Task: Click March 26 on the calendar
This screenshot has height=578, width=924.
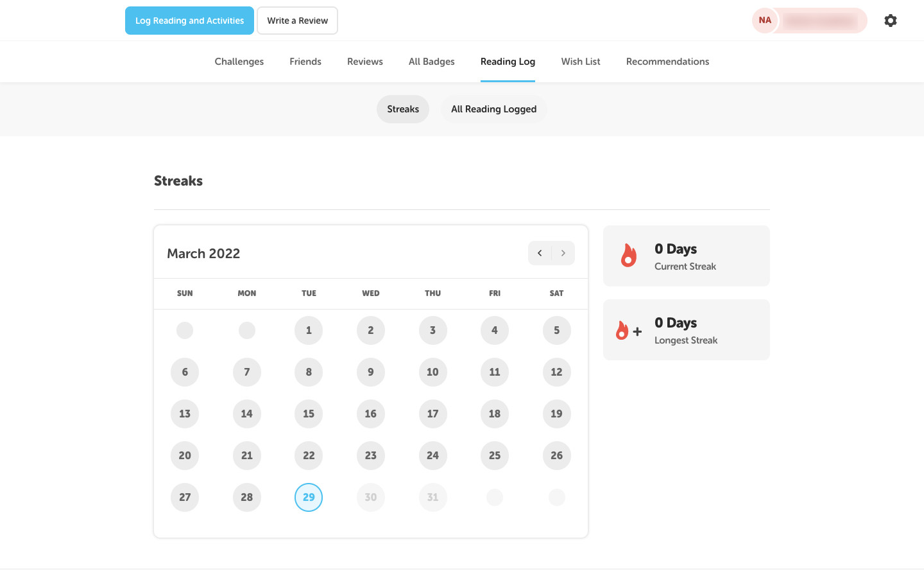Action: [556, 455]
